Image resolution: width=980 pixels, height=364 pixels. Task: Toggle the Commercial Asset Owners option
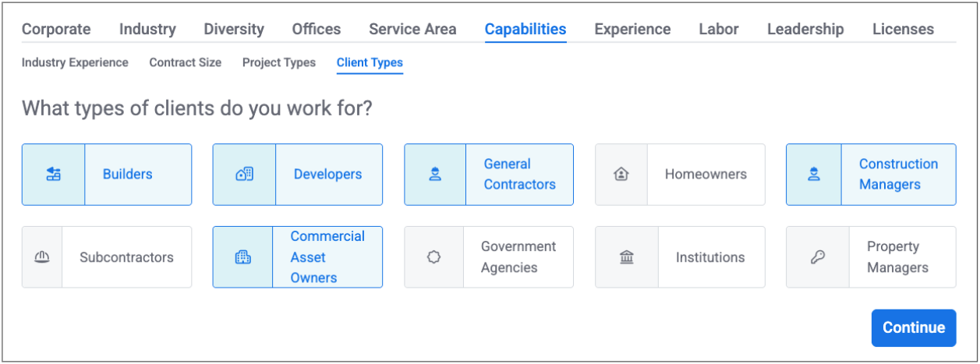(x=327, y=257)
